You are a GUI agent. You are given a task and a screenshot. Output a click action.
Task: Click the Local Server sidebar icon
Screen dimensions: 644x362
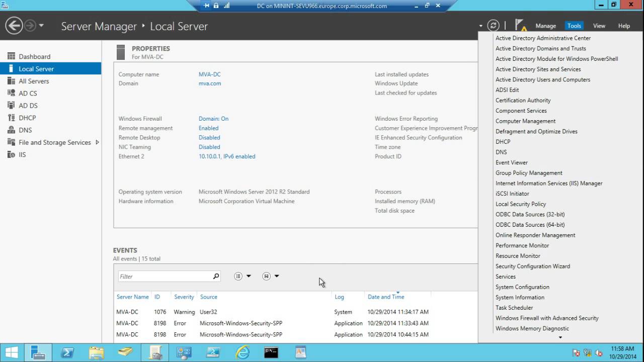(11, 69)
